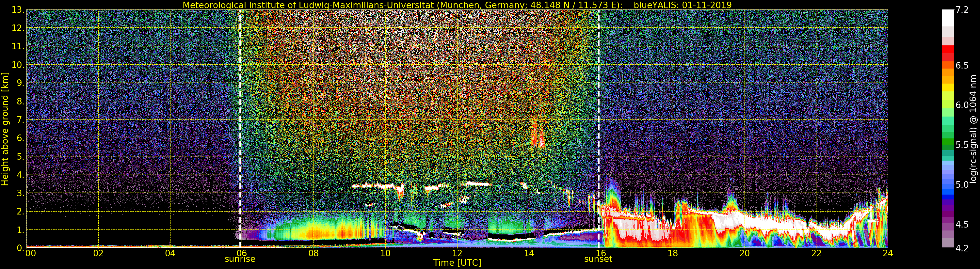Click the bright red segment of the colorbar

click(948, 50)
